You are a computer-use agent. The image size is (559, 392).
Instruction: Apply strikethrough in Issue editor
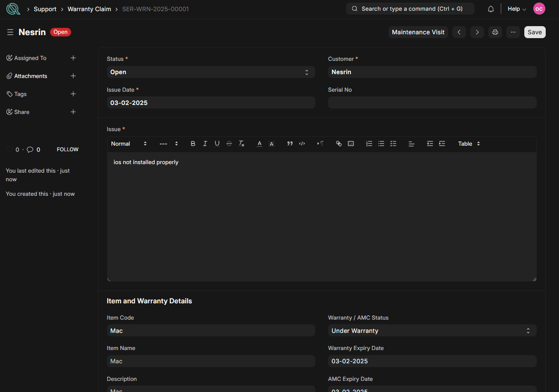pyautogui.click(x=229, y=144)
